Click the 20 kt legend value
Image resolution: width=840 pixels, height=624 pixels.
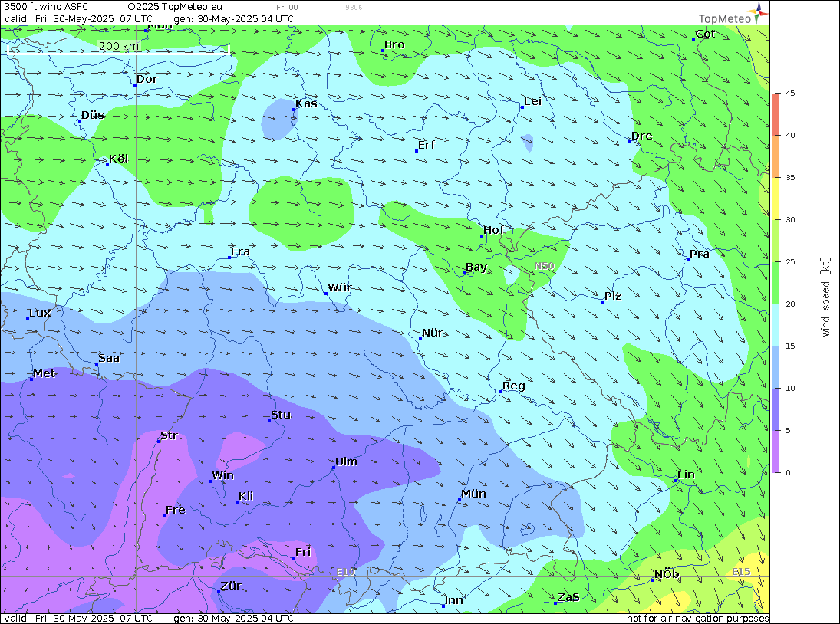790,304
